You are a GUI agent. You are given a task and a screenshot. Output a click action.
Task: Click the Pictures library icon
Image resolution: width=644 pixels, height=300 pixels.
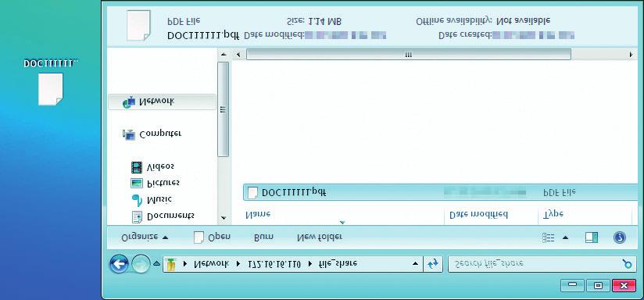[137, 183]
